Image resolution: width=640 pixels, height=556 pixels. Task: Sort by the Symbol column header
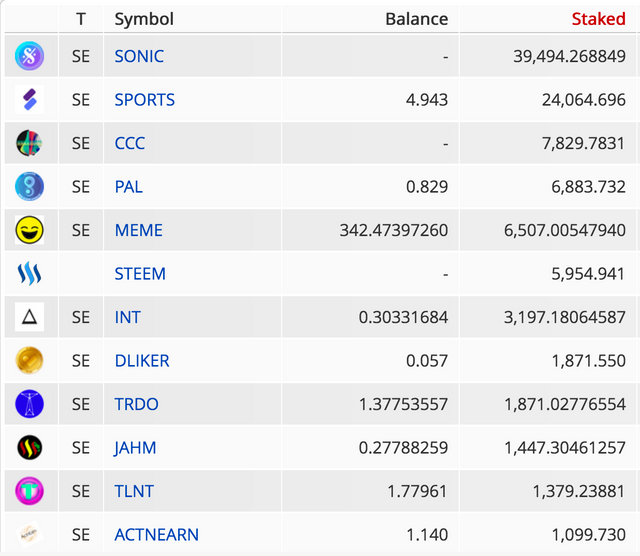(x=144, y=19)
